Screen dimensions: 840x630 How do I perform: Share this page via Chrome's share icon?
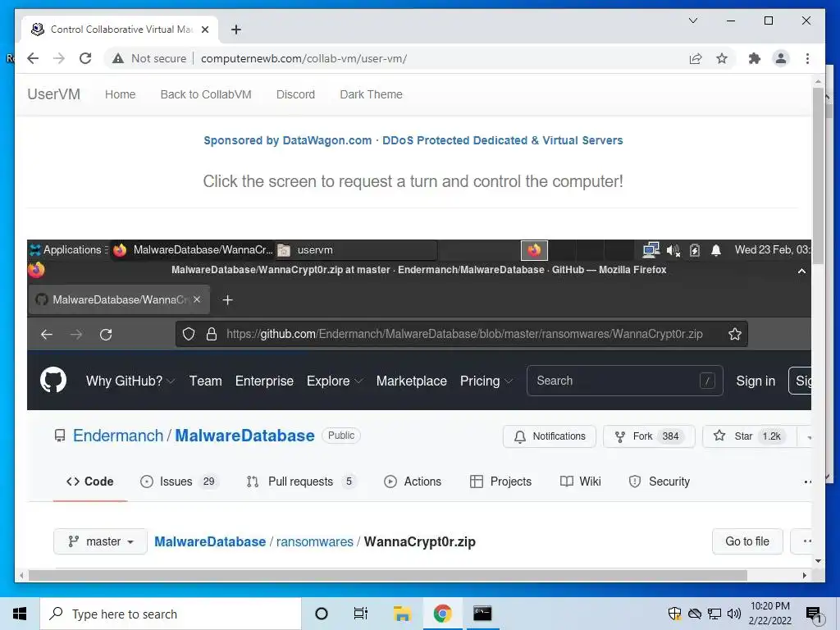pos(696,58)
